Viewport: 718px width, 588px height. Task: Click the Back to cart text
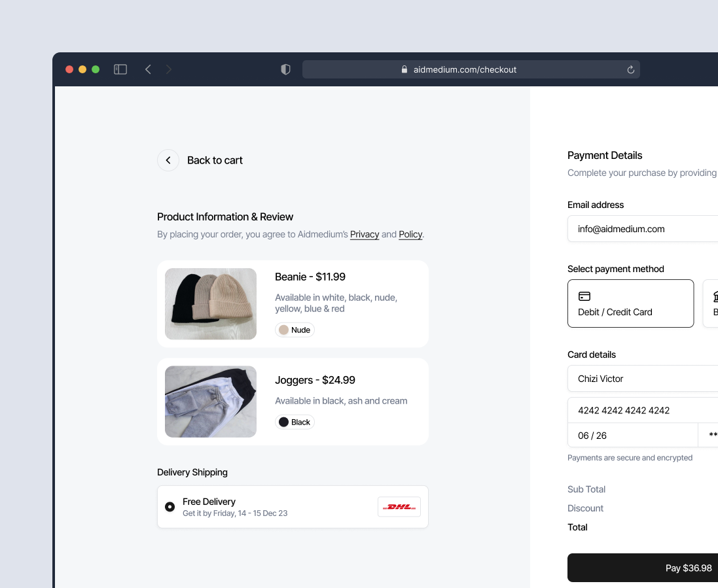pos(215,160)
